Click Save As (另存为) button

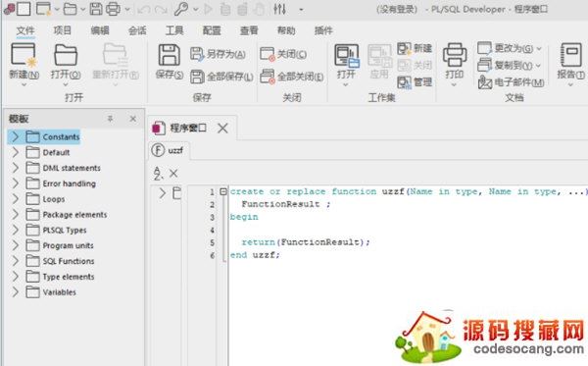click(x=218, y=54)
